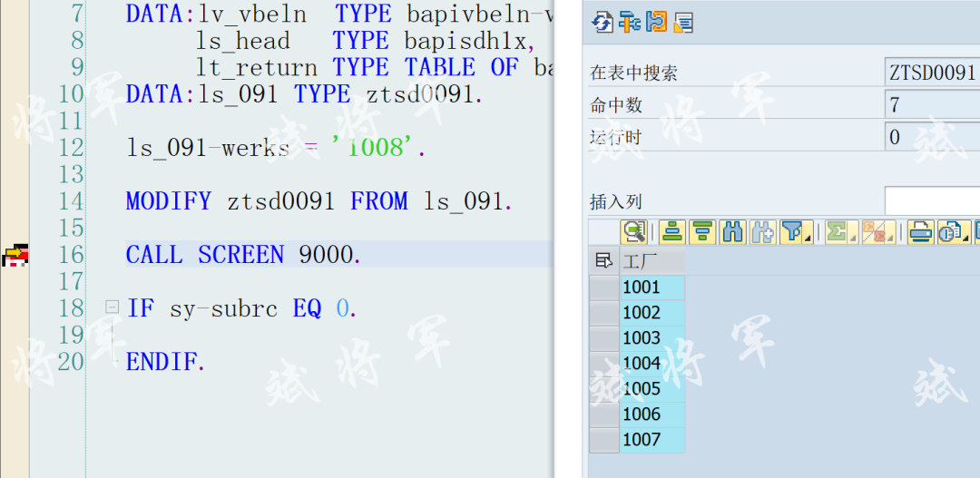Open the filter dropdown arrow

tap(808, 238)
